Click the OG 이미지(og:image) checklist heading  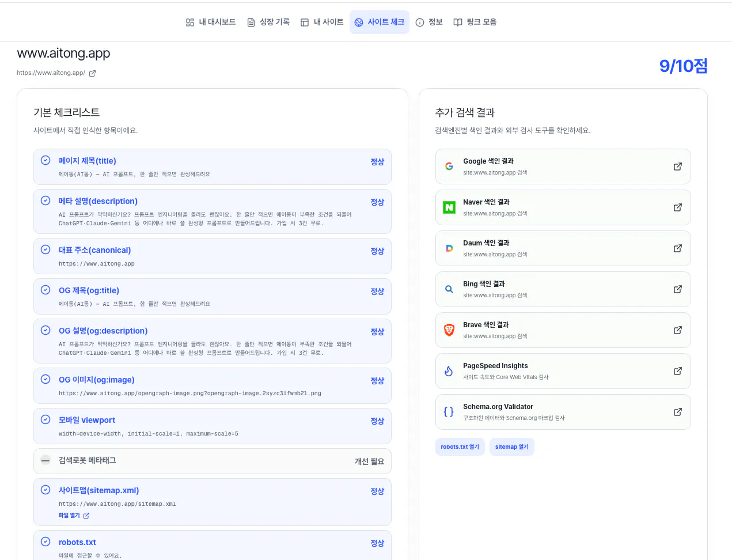coord(97,380)
